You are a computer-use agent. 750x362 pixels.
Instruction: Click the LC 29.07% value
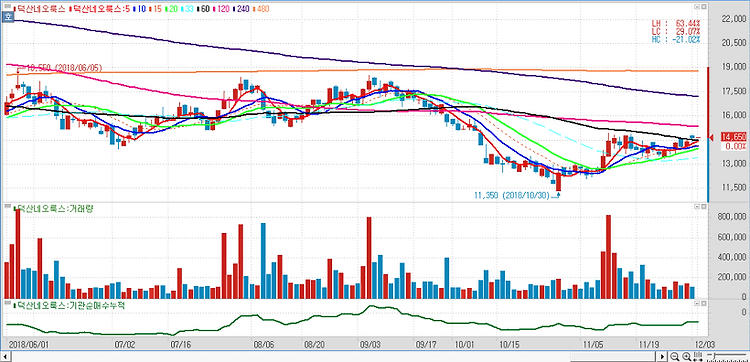point(676,31)
